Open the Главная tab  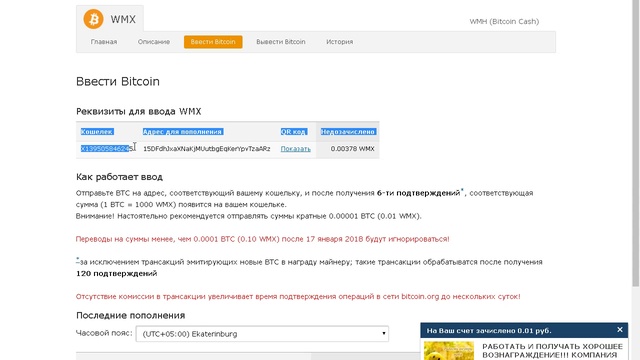point(104,42)
